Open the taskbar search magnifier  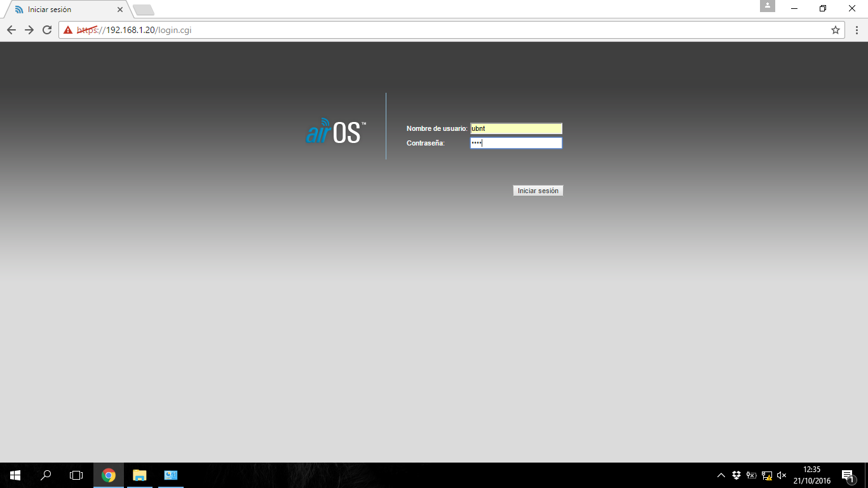tap(46, 475)
